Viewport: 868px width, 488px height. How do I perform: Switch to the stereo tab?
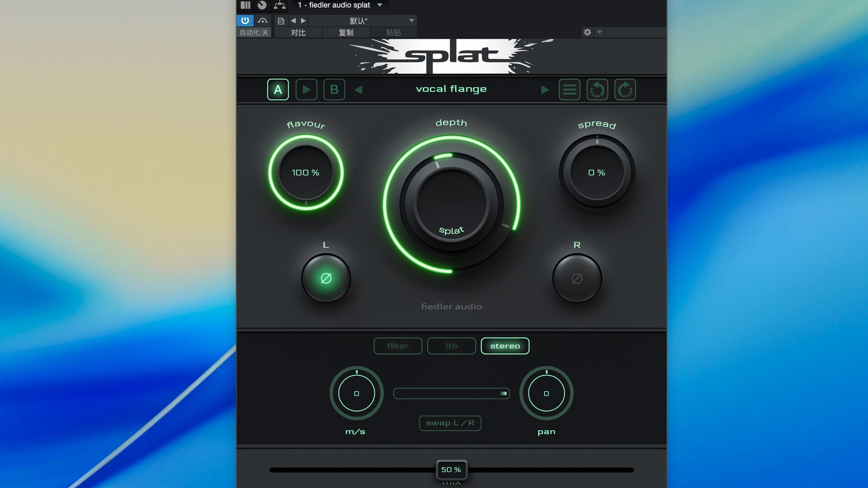(505, 346)
